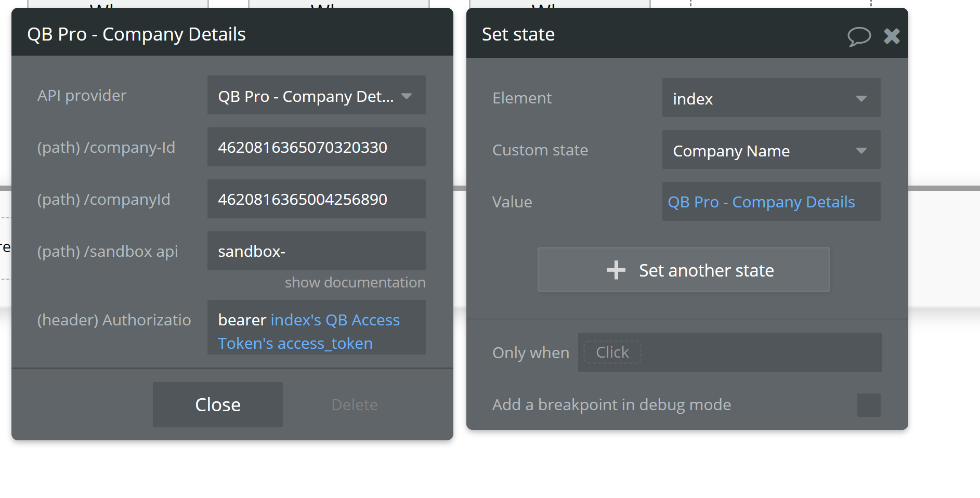Screen dimensions: 980x498
Task: Select the (header) Authorizatio label
Action: [x=114, y=320]
